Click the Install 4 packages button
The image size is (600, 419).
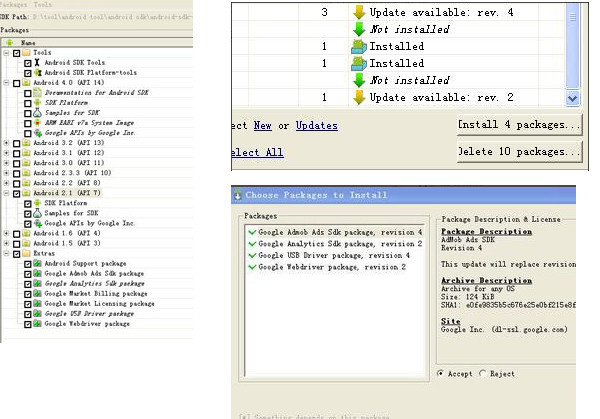519,125
